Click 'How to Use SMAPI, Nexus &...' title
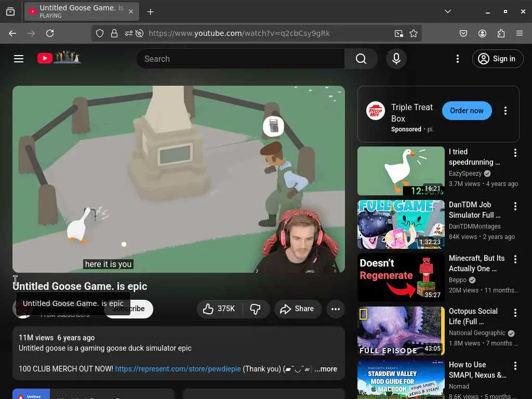 click(x=477, y=370)
